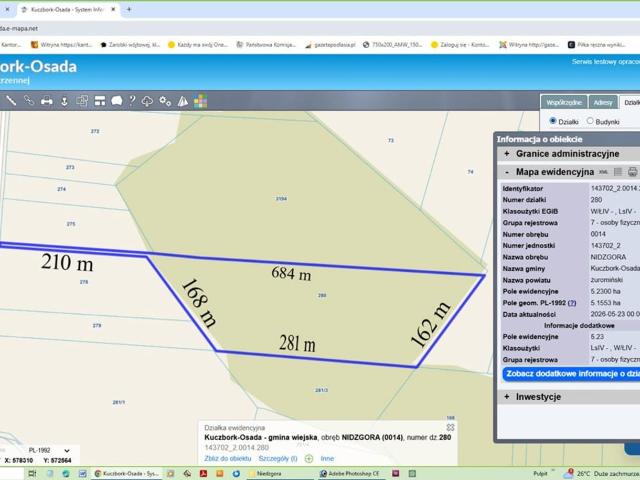The height and width of the screenshot is (480, 640).
Task: Expand the Inwestycje section
Action: pos(507,397)
